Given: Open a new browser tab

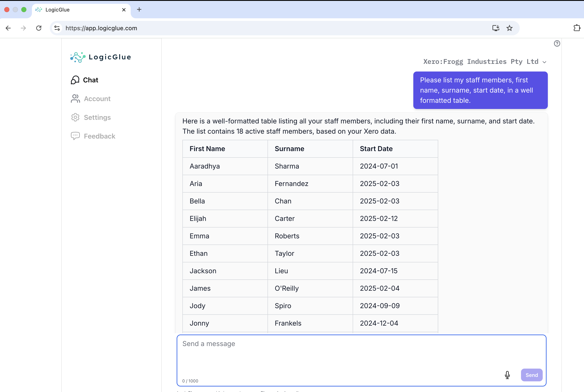Looking at the screenshot, I should 139,10.
